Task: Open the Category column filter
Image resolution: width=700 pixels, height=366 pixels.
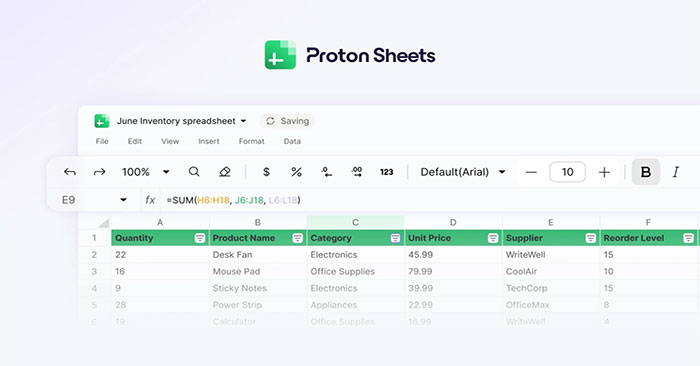Action: click(x=395, y=238)
